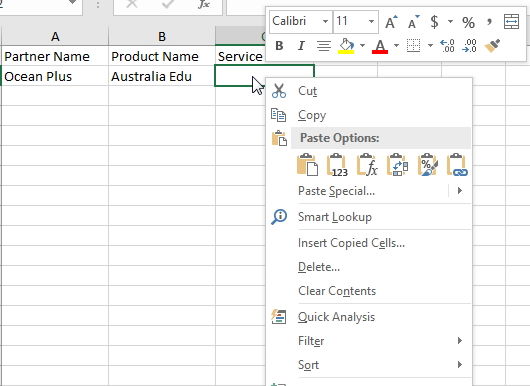This screenshot has width=530, height=386.
Task: Increase decimal places
Action: tap(448, 46)
